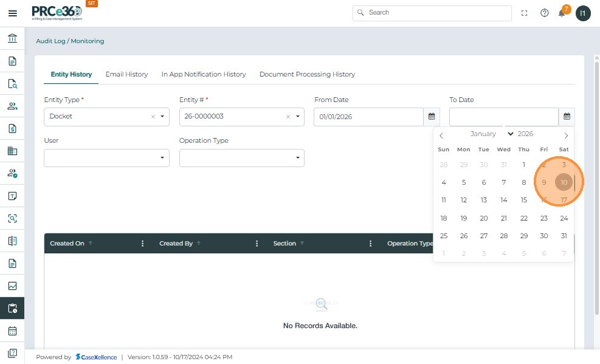Image resolution: width=600 pixels, height=364 pixels.
Task: Switch to the Email History tab
Action: click(126, 74)
